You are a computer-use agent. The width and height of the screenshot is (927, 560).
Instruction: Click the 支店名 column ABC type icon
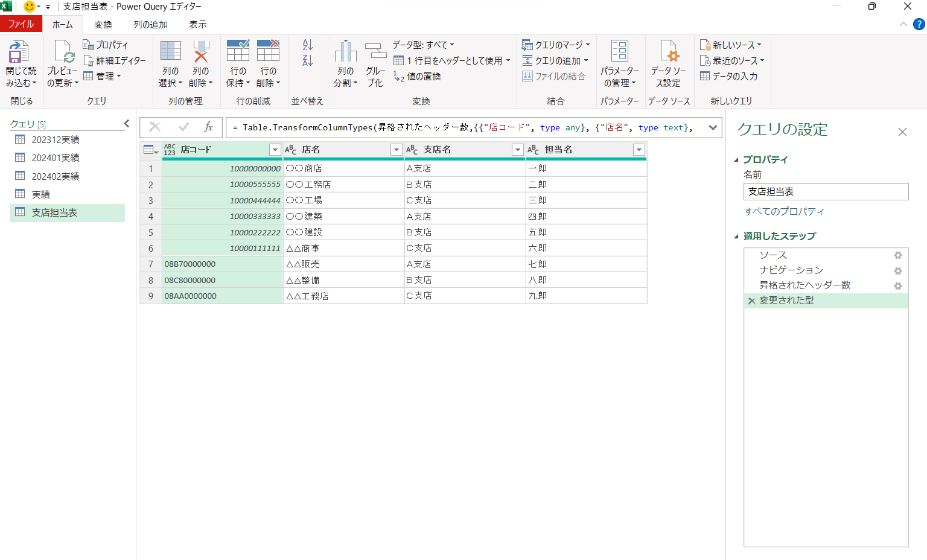pyautogui.click(x=412, y=150)
